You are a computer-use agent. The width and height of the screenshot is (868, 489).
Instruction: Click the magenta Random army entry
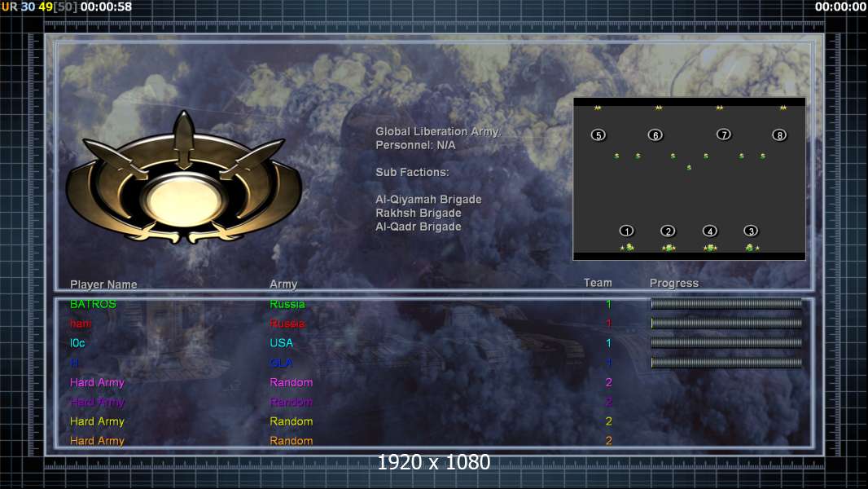pyautogui.click(x=292, y=383)
